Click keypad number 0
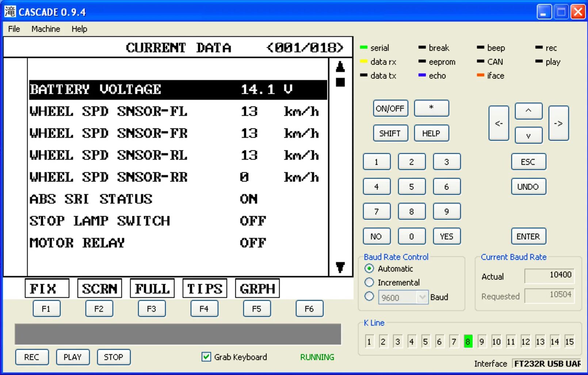The height and width of the screenshot is (375, 588). 412,236
